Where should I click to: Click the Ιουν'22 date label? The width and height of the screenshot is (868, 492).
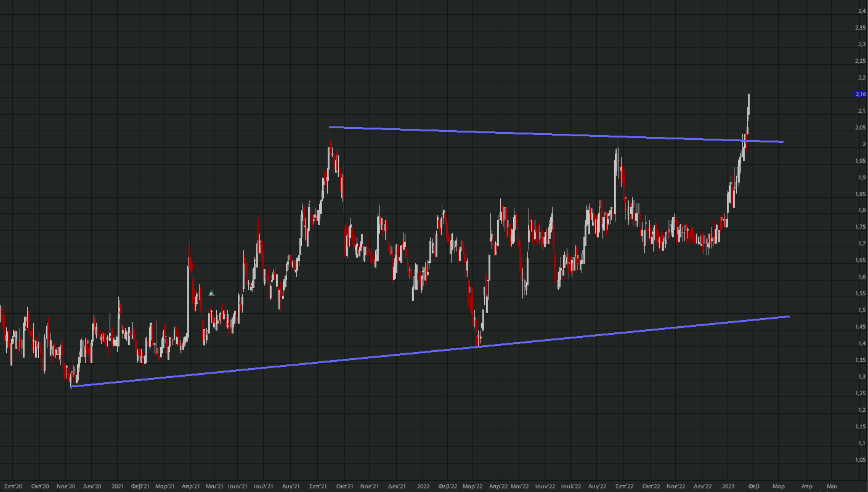coord(545,486)
